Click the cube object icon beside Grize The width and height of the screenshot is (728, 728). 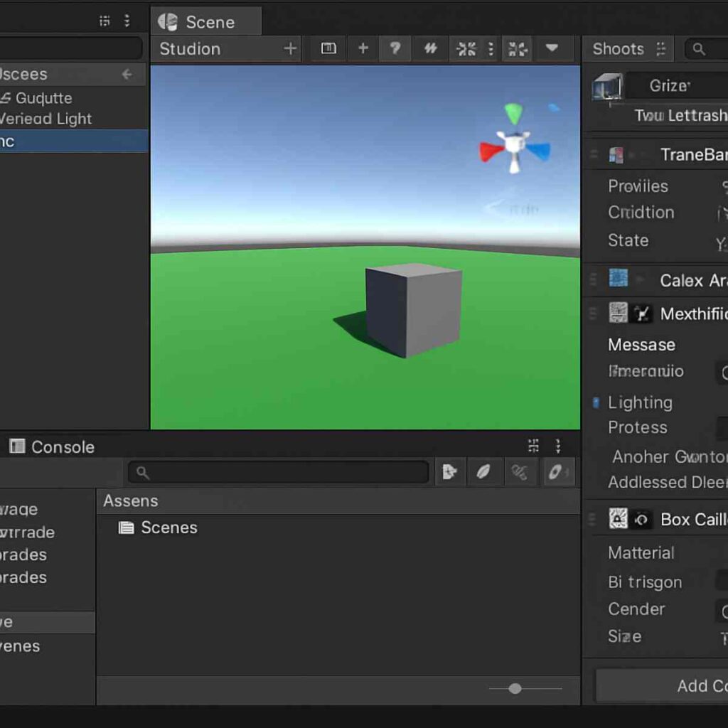click(x=607, y=86)
